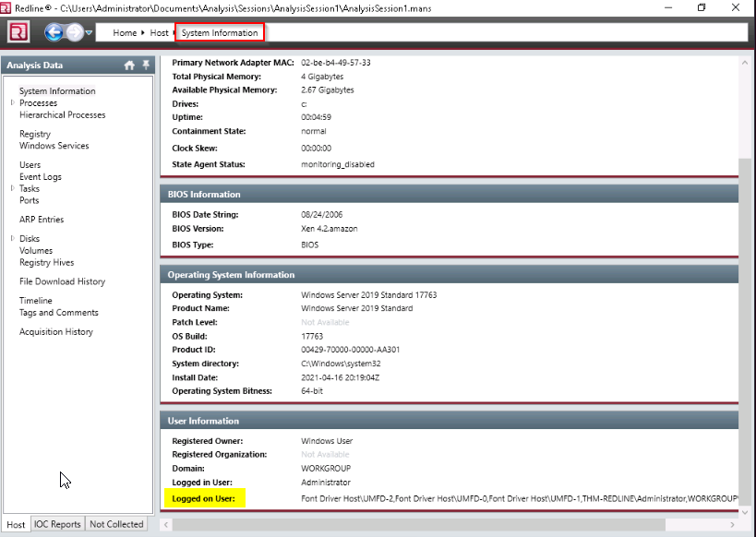Click the Uptime value 00:04:59
The height and width of the screenshot is (537, 756).
pyautogui.click(x=317, y=117)
